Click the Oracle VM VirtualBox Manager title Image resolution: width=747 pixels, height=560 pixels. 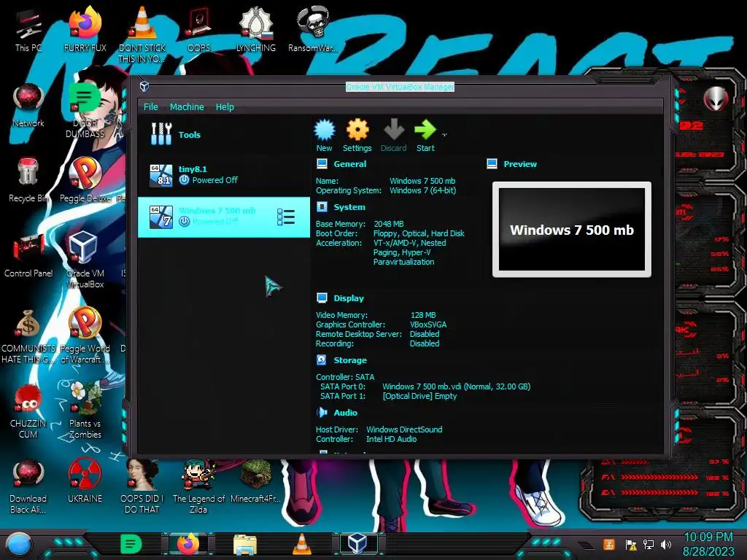[x=400, y=87]
